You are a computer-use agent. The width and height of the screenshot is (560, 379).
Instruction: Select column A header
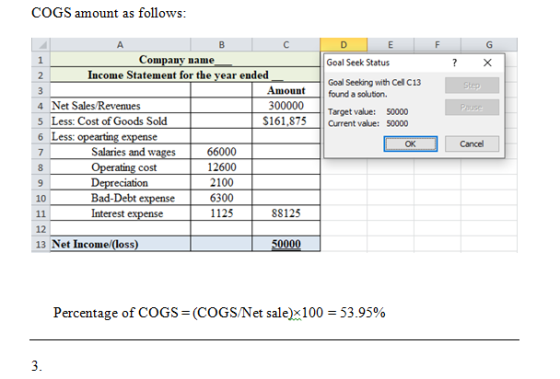point(120,45)
